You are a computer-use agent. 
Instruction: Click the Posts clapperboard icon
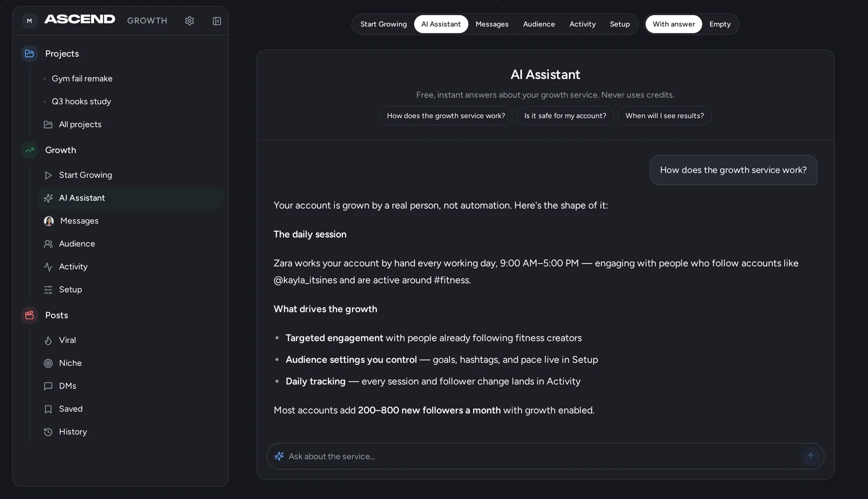[x=29, y=315]
